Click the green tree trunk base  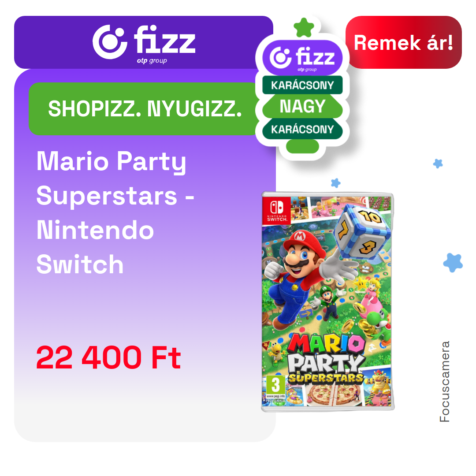point(302,146)
